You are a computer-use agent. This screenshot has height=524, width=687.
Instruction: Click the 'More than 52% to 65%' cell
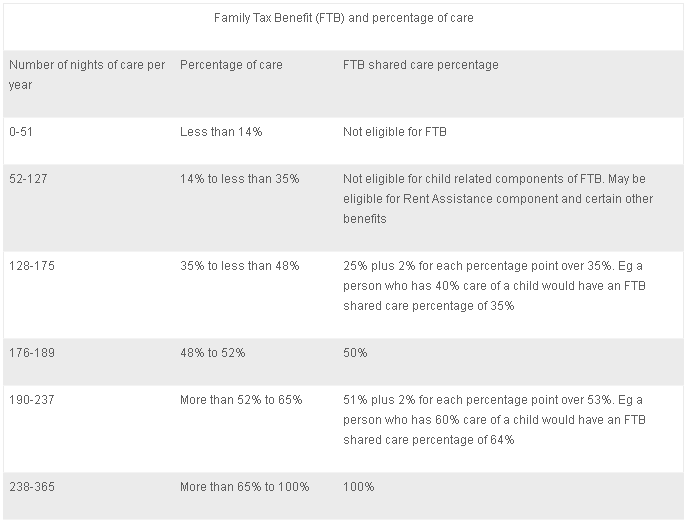coord(241,400)
